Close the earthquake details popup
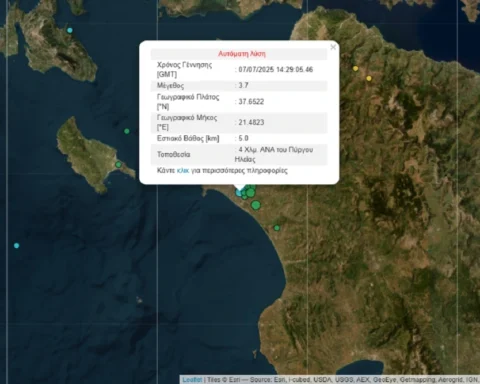The image size is (480, 384). tap(333, 47)
